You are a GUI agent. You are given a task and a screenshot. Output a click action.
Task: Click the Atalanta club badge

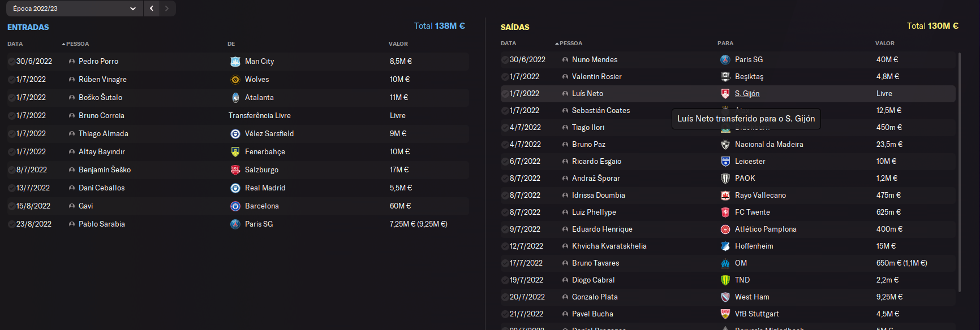pos(235,98)
